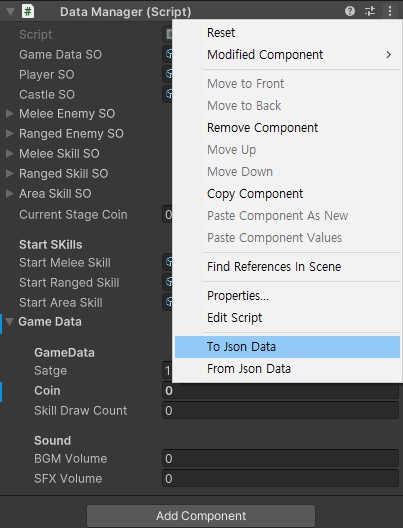Open the preset selector sliders icon
403x528 pixels.
(370, 11)
